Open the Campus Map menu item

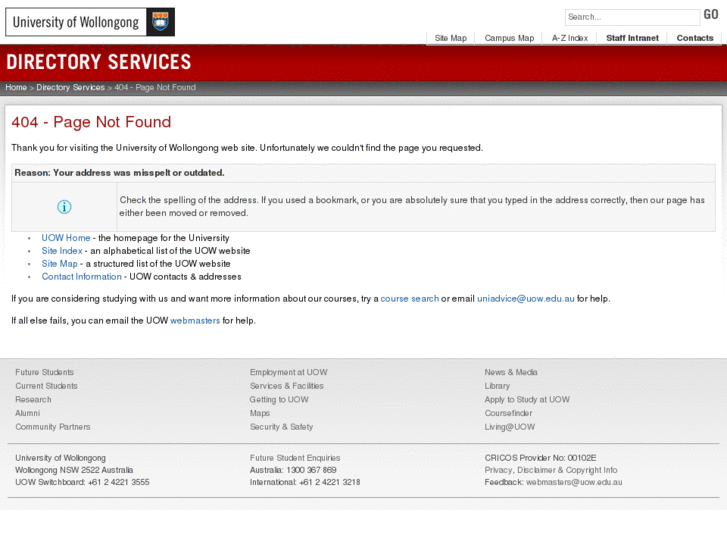[x=509, y=38]
